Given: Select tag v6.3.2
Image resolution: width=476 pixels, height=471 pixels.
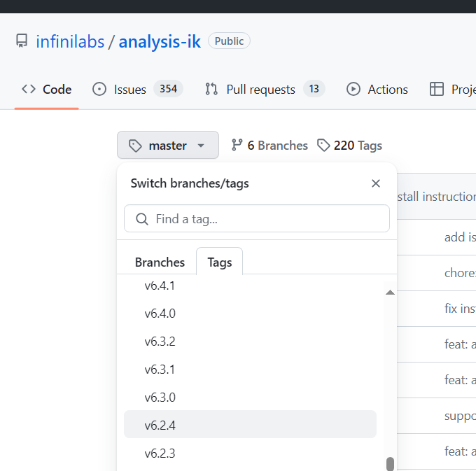Looking at the screenshot, I should (x=160, y=342).
